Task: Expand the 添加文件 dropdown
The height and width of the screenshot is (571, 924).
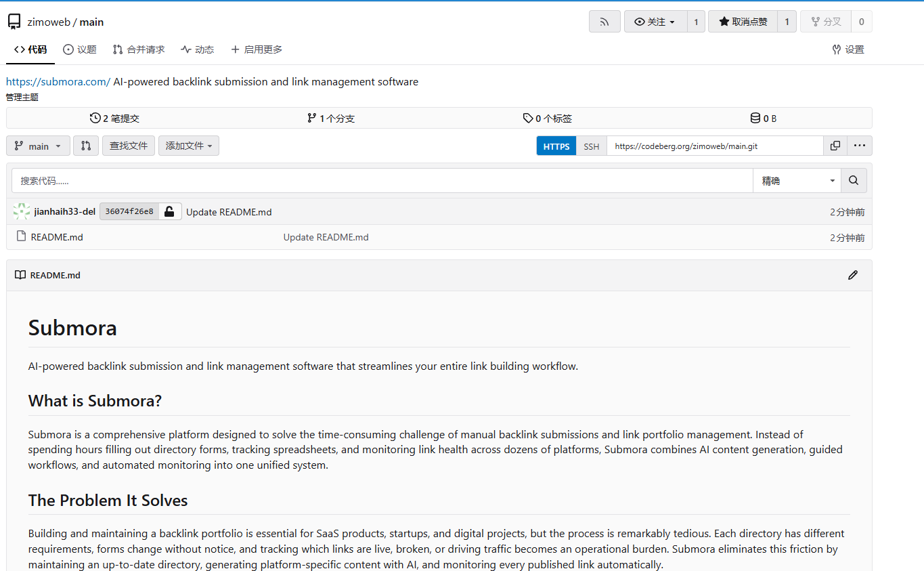Action: tap(189, 146)
